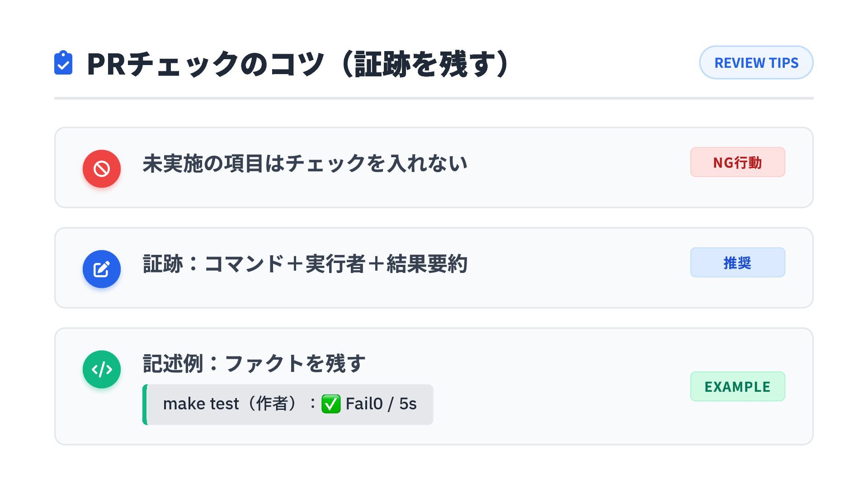Click the 記述例：ファクトを残す text

click(254, 363)
